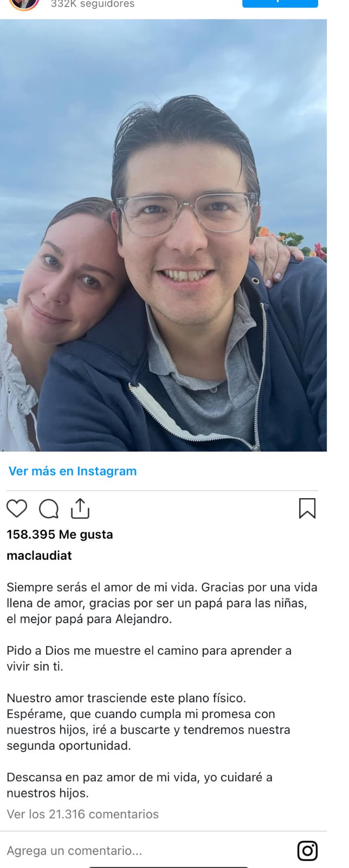Click the '332K seguidores' follower count
This screenshot has height=868, width=349.
click(93, 4)
